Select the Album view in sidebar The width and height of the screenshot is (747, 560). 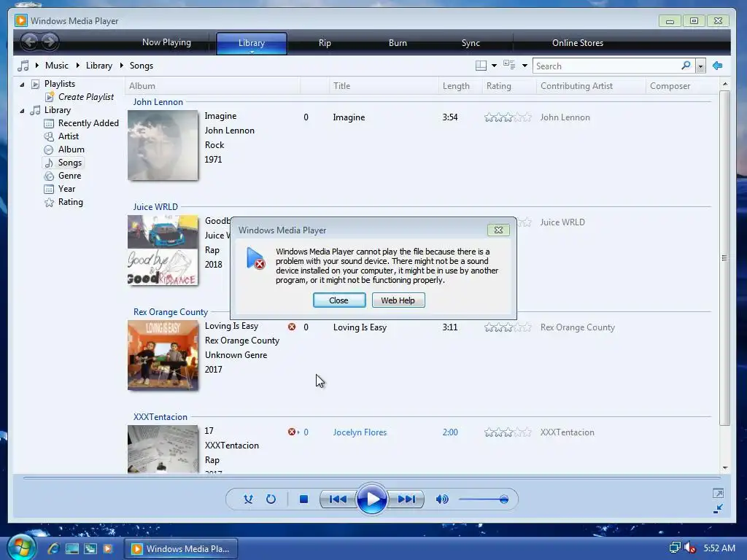tap(71, 149)
